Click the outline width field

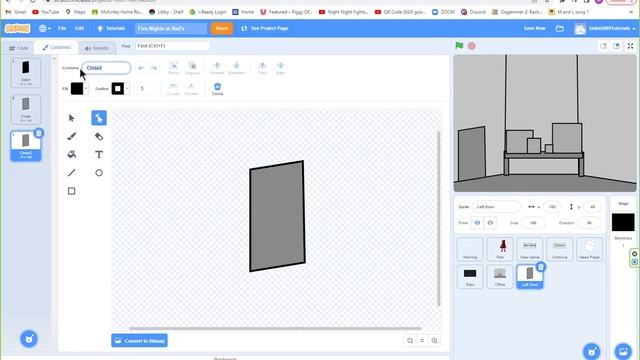[x=145, y=89]
